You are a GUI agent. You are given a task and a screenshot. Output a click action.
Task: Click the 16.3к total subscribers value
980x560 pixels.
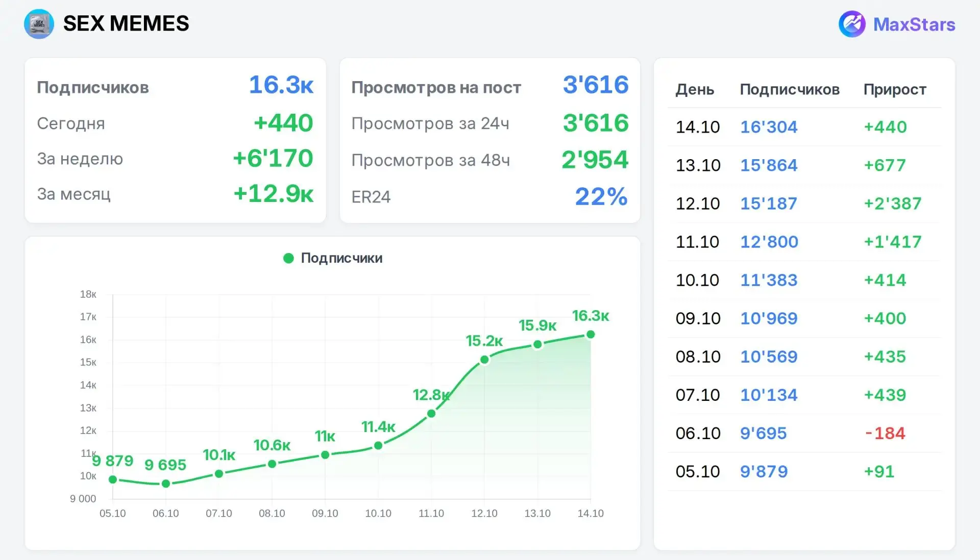click(x=281, y=85)
